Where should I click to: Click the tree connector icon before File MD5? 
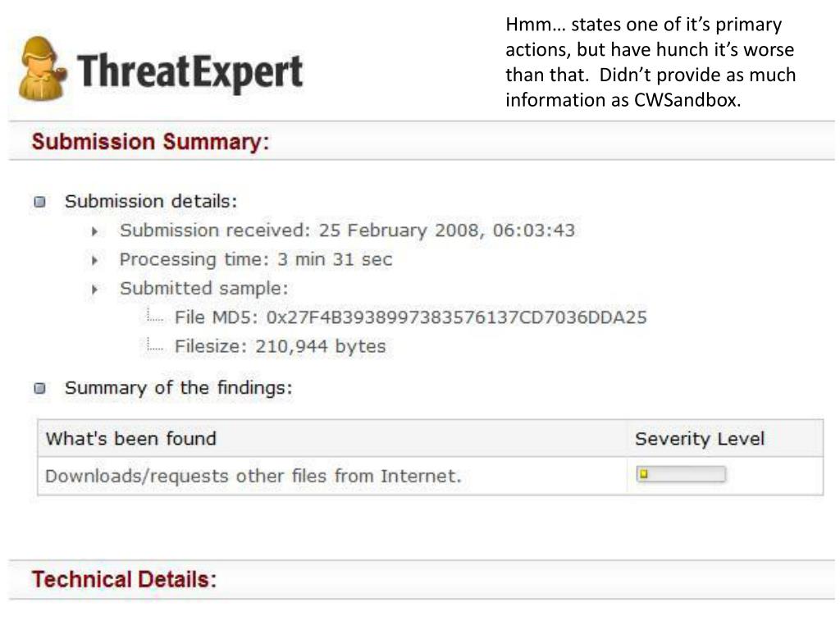(155, 315)
